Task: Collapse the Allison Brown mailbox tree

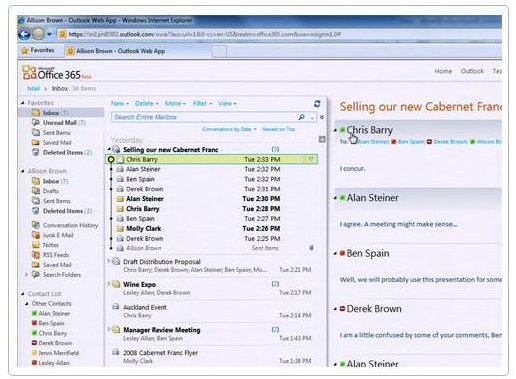Action: pyautogui.click(x=23, y=171)
